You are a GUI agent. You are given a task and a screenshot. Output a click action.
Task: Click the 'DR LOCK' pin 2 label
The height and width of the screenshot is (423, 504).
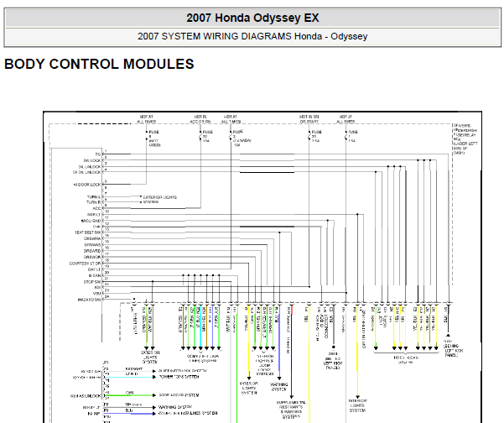[92, 160]
